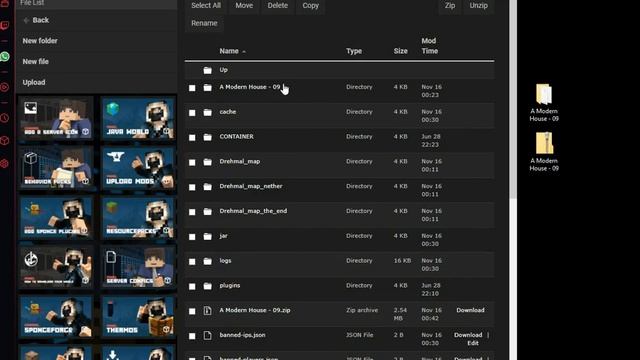Click the folder icon of the CONTAINER row
Viewport: 640px width, 360px height.
(x=207, y=137)
